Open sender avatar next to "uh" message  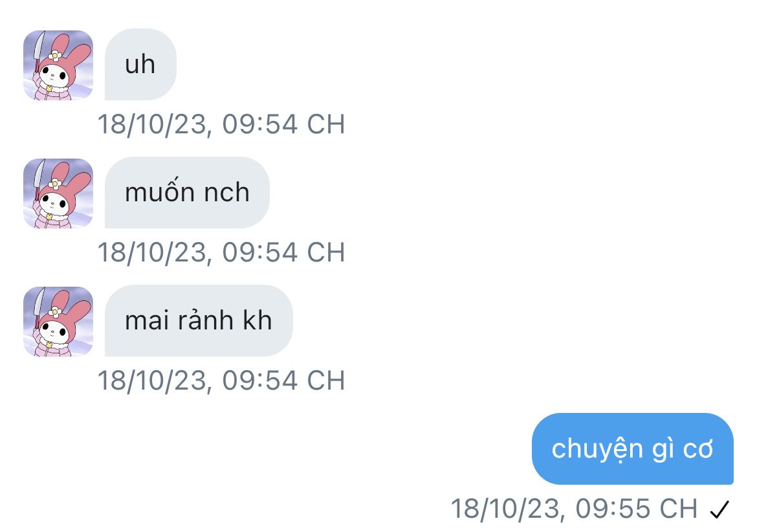pyautogui.click(x=58, y=65)
